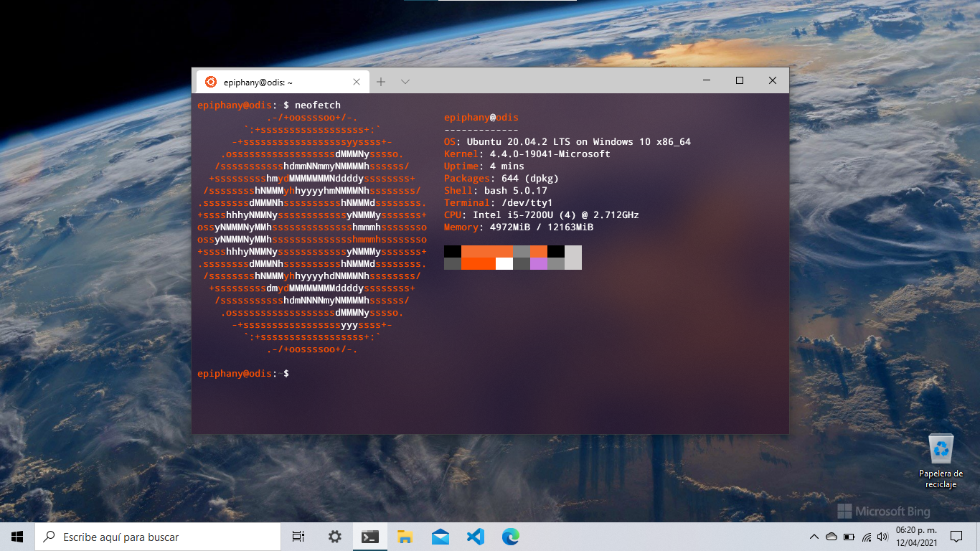Open the Mail app from the taskbar
Image resolution: width=980 pixels, height=551 pixels.
[440, 537]
